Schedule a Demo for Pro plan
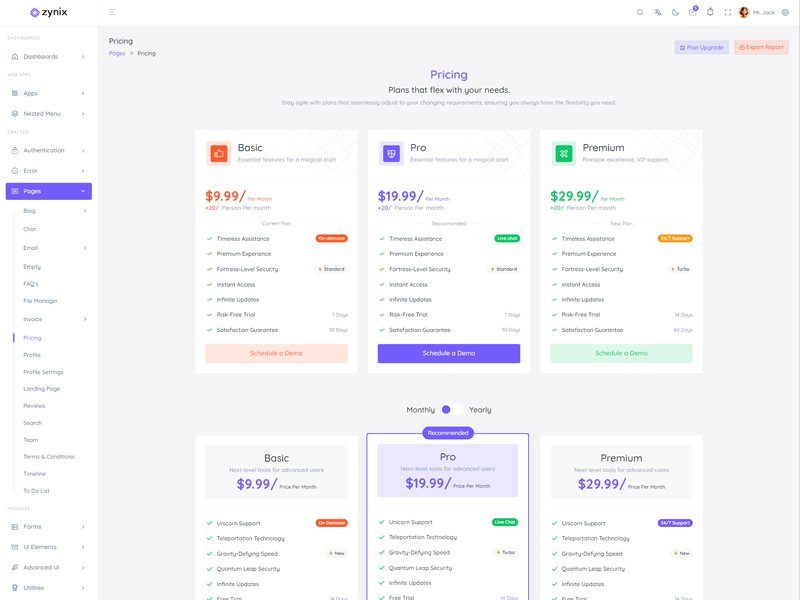This screenshot has width=800, height=600. 448,353
